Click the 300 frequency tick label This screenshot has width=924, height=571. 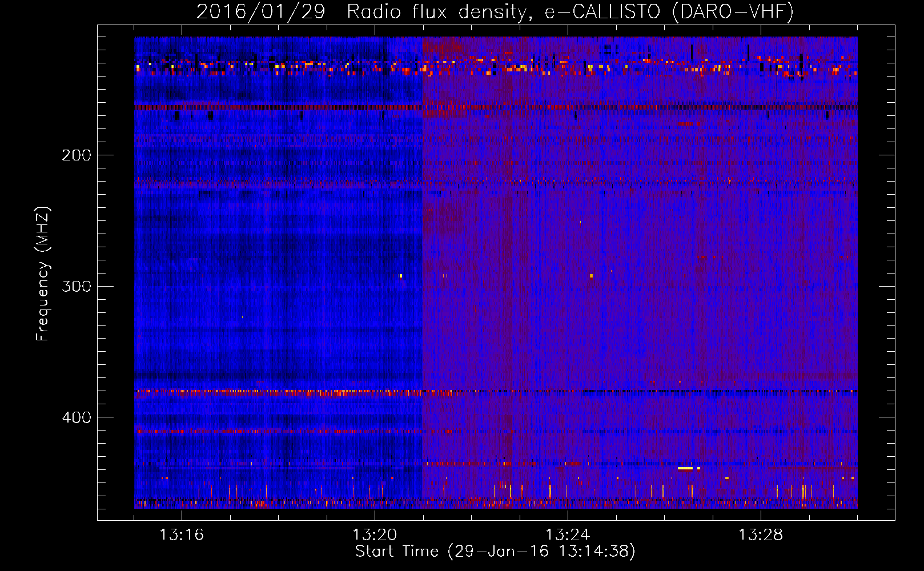pyautogui.click(x=77, y=286)
